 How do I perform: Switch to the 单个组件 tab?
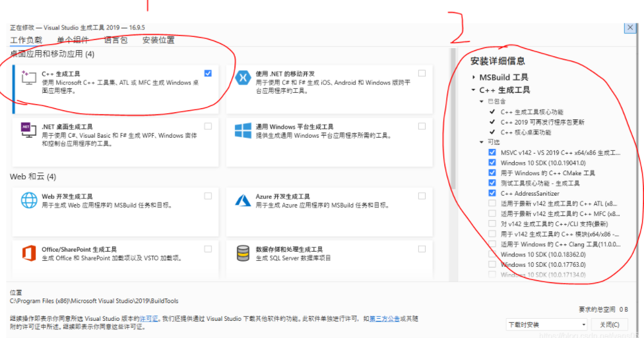pyautogui.click(x=73, y=40)
